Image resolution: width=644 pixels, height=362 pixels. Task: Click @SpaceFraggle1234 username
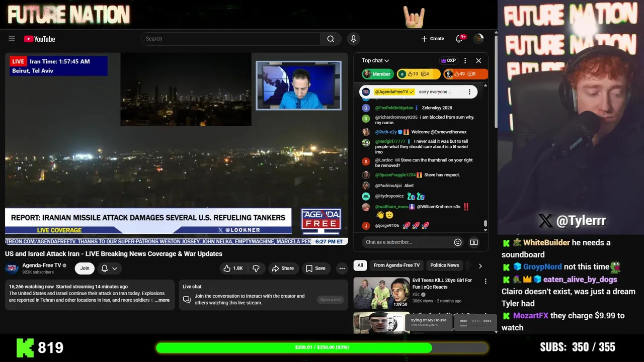click(395, 175)
